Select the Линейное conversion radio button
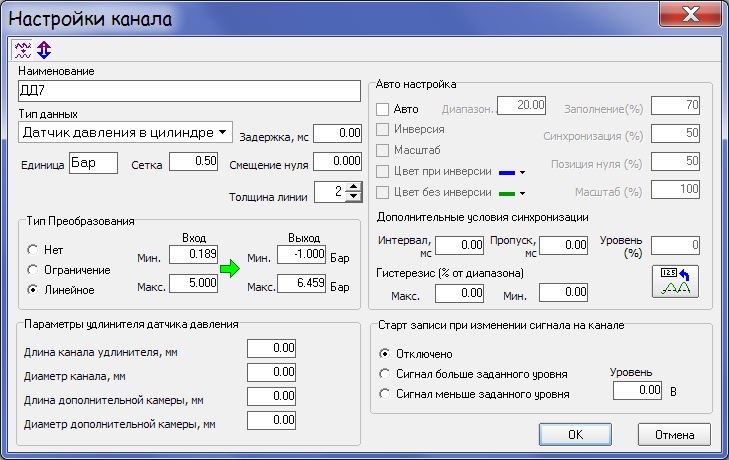This screenshot has height=460, width=729. [33, 290]
